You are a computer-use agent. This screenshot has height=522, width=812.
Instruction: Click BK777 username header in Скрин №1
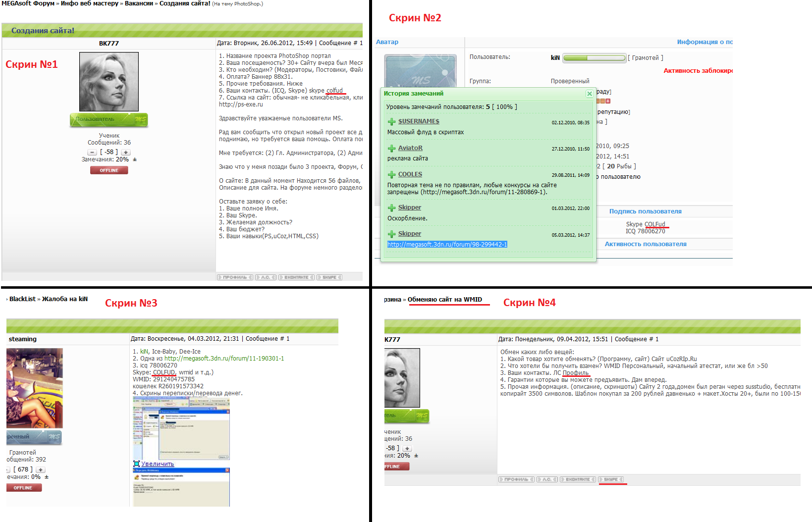[x=109, y=44]
